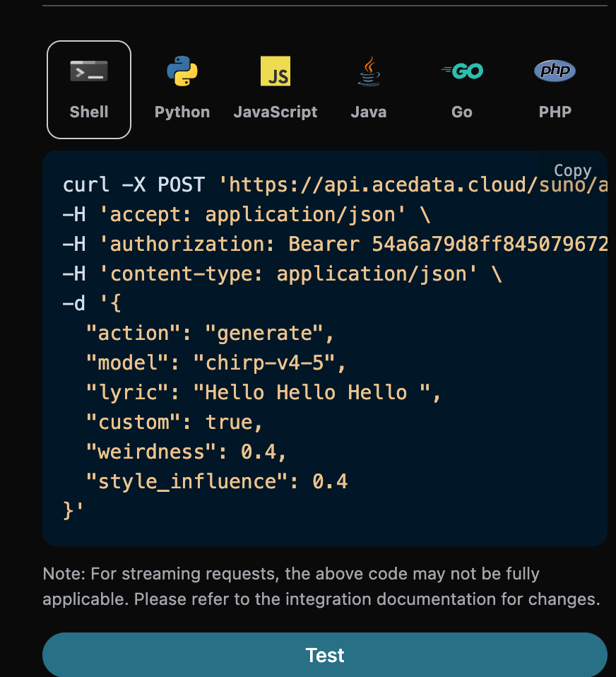The width and height of the screenshot is (616, 677).
Task: Switch to the PHP tab label
Action: (555, 112)
